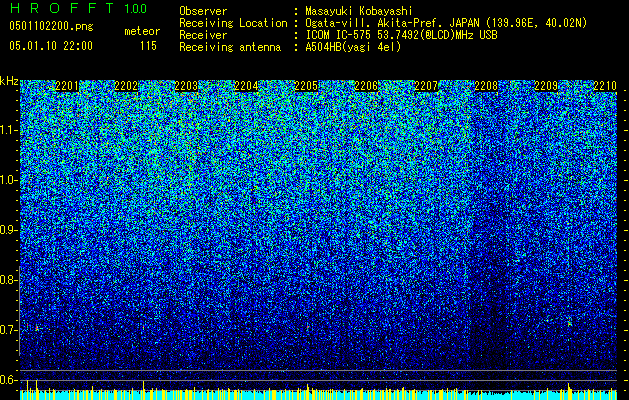The image size is (629, 400).
Task: Click the 1.1 frequency axis label
Action: (8, 130)
